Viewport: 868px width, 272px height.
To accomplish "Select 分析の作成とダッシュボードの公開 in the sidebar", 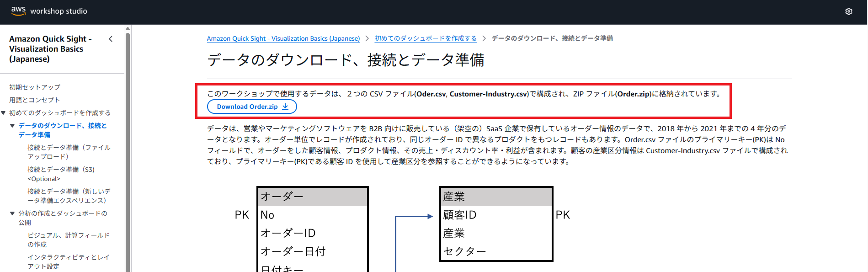I will (x=63, y=218).
